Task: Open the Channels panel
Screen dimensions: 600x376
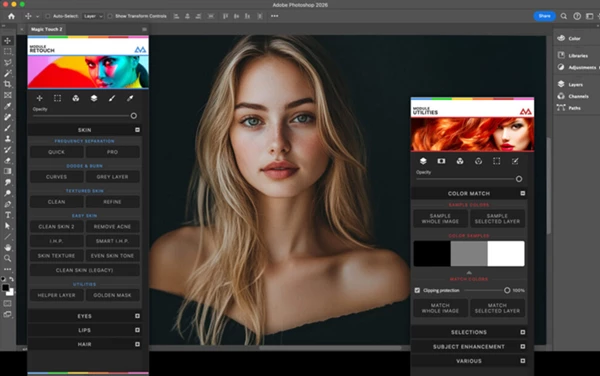Action: tap(573, 96)
